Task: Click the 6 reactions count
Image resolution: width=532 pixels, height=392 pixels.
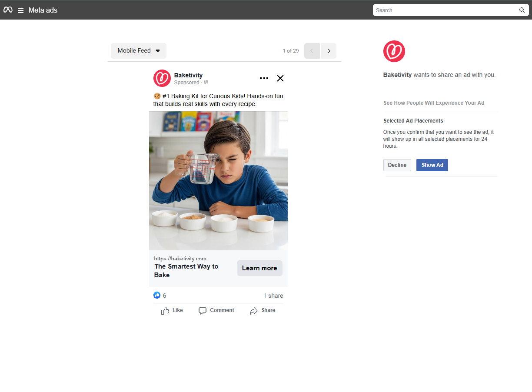Action: pyautogui.click(x=165, y=296)
